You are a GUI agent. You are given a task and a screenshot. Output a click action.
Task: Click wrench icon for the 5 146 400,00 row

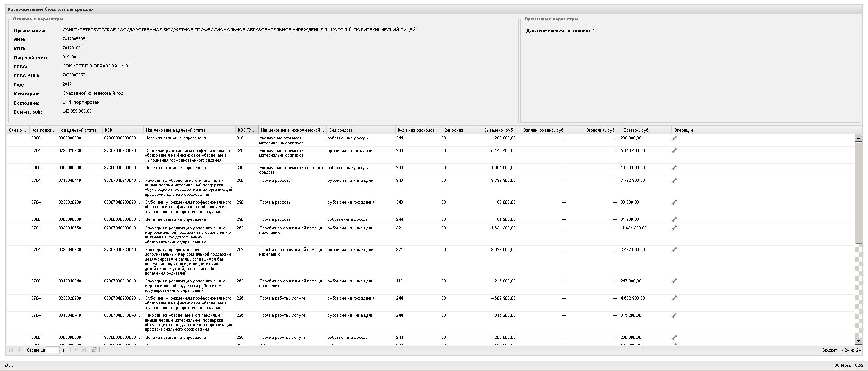[674, 151]
